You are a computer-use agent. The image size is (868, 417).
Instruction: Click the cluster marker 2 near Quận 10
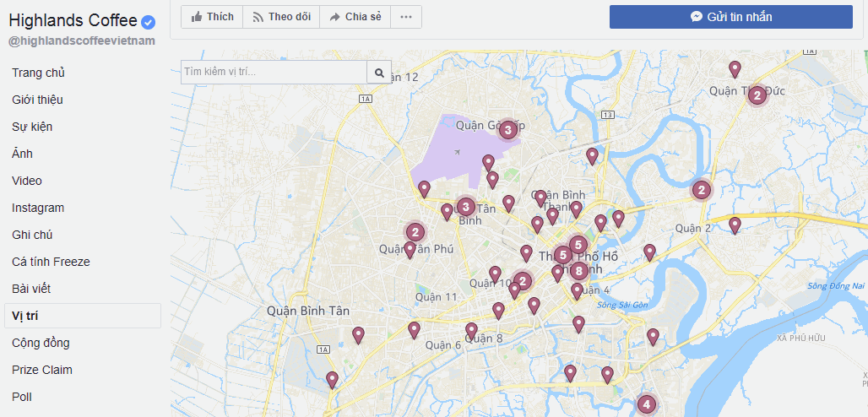[x=522, y=281]
